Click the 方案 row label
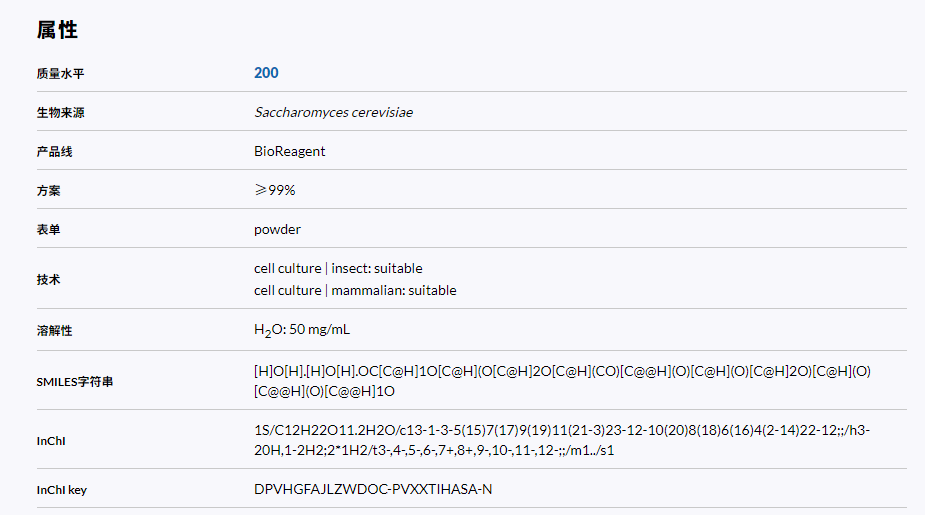This screenshot has height=515, width=925. pyautogui.click(x=48, y=191)
